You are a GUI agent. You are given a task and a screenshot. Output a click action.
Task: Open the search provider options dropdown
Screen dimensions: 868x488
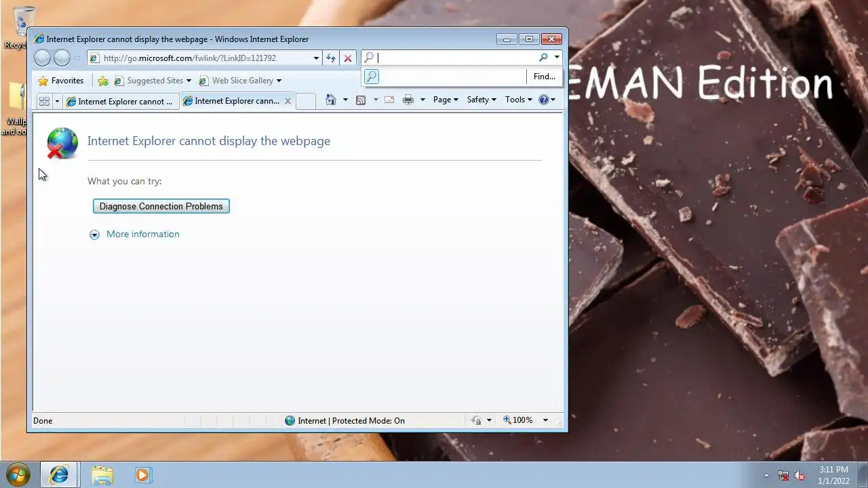[x=557, y=58]
